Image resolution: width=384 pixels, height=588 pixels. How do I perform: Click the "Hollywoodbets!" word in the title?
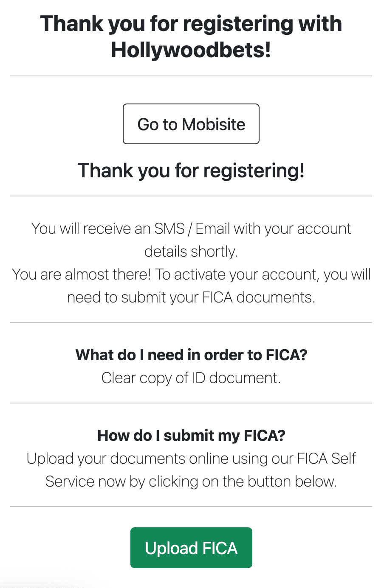pos(191,50)
